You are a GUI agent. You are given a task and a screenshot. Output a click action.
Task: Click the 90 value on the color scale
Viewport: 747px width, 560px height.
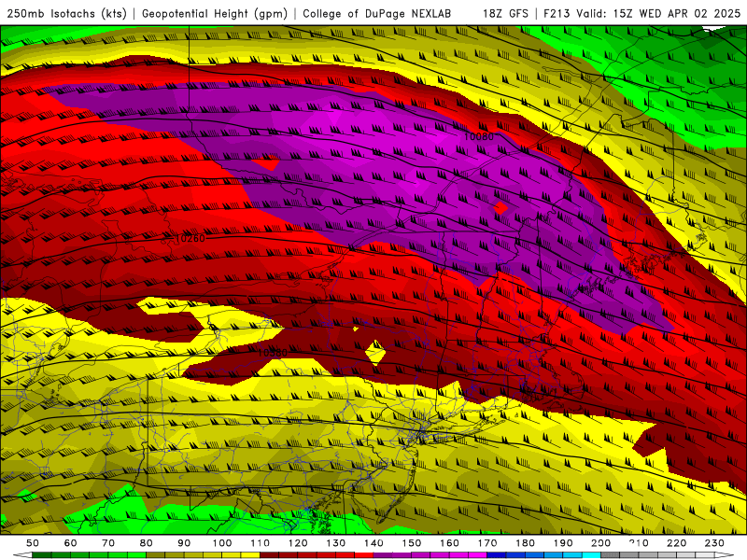(x=184, y=543)
